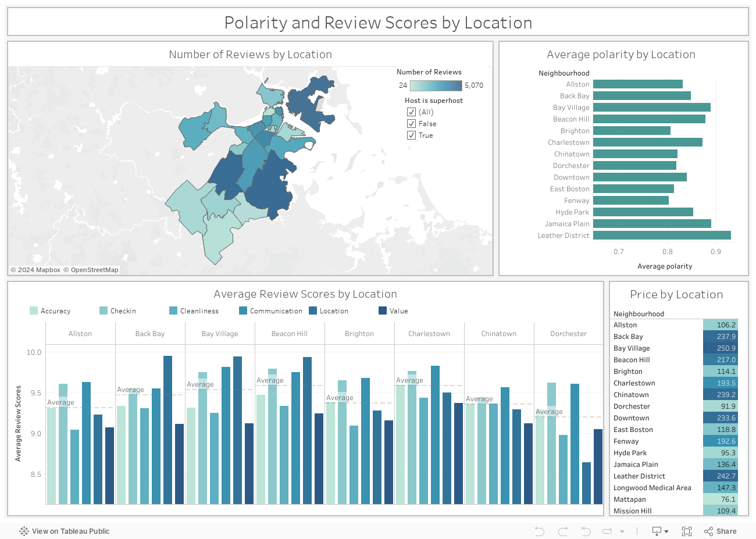This screenshot has width=756, height=539.
Task: Click Bay Village's Value score bar
Action: (249, 463)
